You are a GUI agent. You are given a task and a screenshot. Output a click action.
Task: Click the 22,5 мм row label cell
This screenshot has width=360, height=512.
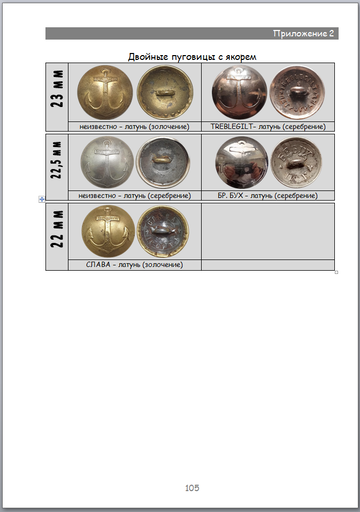tap(57, 167)
